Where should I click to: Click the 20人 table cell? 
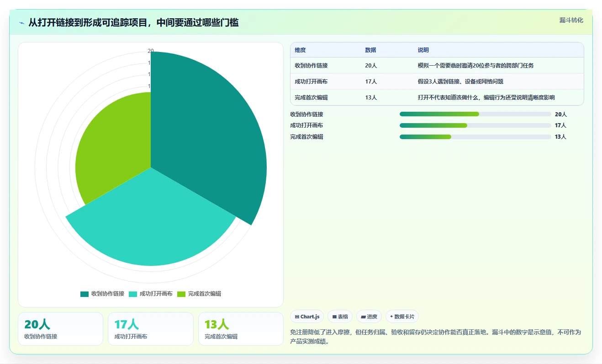point(371,66)
